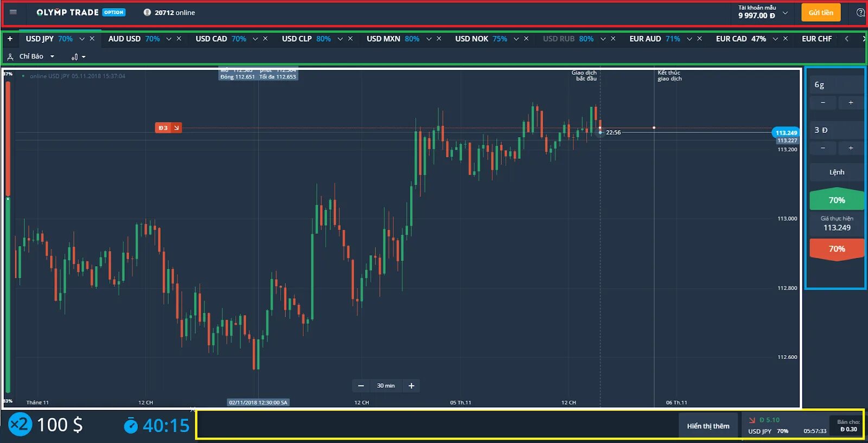Close the USD NOK asset tab
868x443 pixels.
click(526, 38)
